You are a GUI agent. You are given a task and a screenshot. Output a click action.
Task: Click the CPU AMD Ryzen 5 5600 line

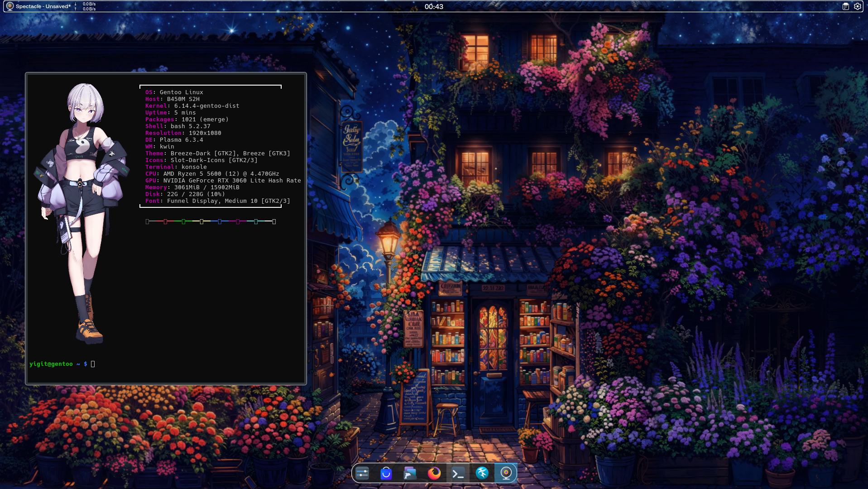pos(212,174)
